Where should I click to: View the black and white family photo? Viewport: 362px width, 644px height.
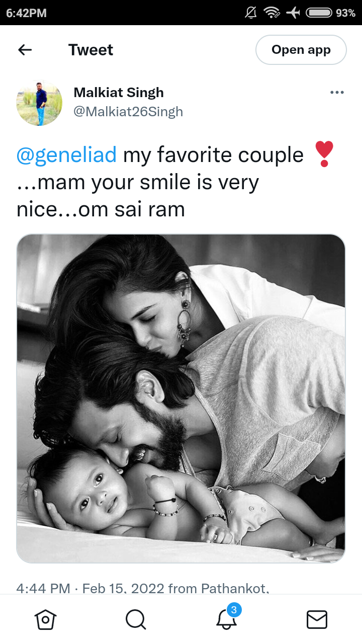point(181,398)
